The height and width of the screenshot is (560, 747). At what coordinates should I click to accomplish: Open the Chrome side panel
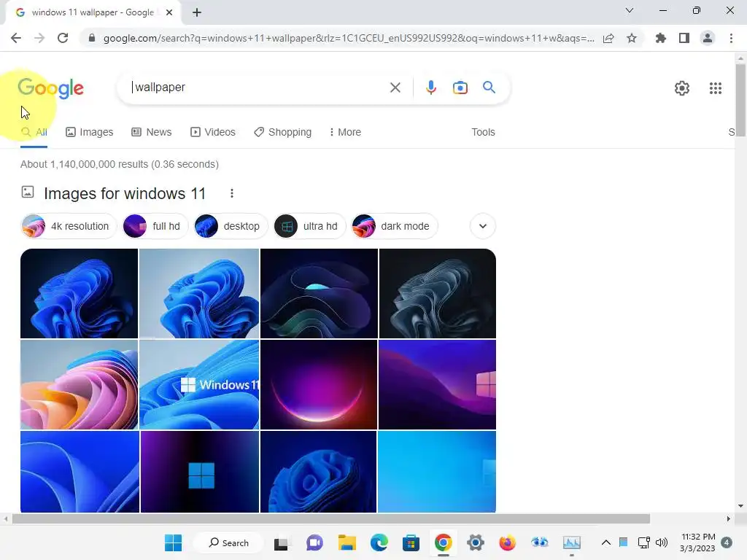pos(684,38)
